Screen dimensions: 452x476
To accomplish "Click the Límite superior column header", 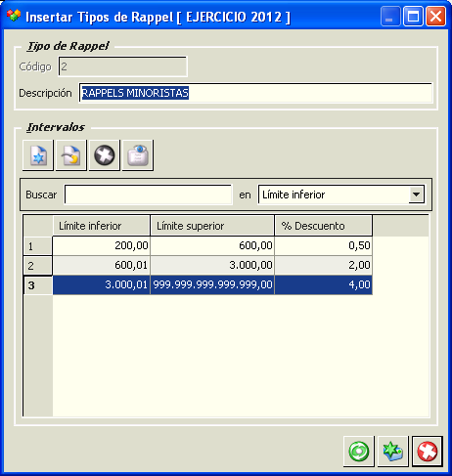I will pyautogui.click(x=212, y=226).
